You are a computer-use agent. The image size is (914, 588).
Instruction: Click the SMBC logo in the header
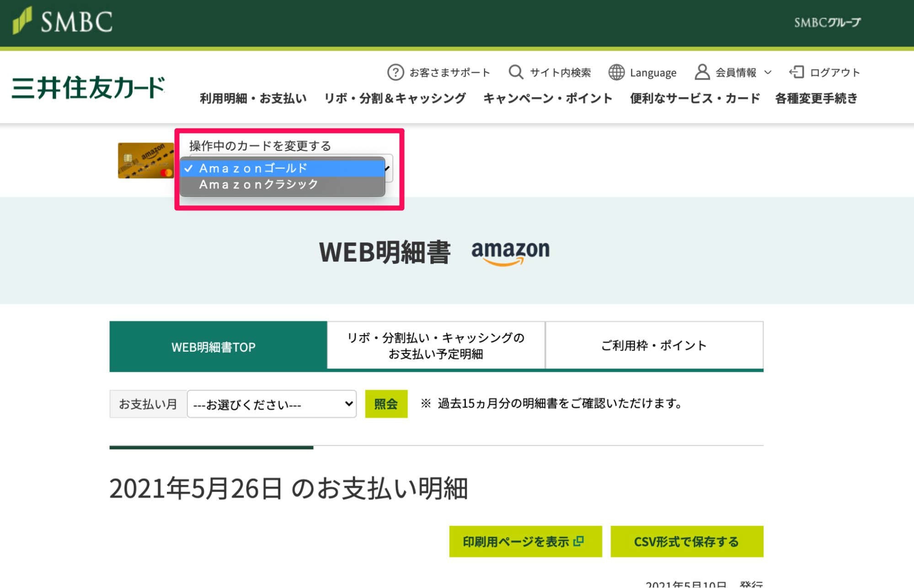[x=63, y=21]
